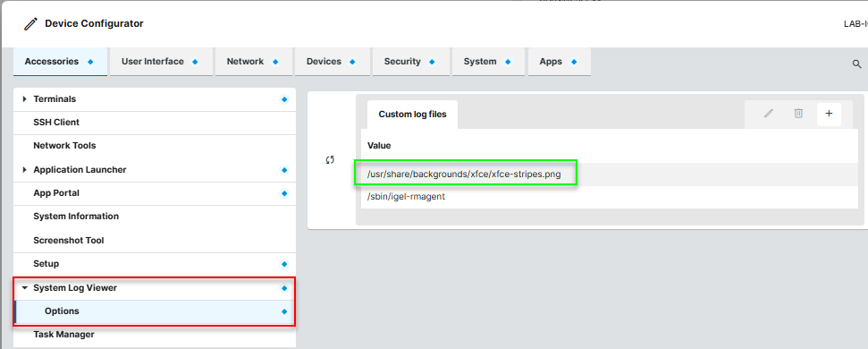Screen dimensions: 868x349
Task: Click the blue diamond on Security tab
Action: (x=432, y=62)
